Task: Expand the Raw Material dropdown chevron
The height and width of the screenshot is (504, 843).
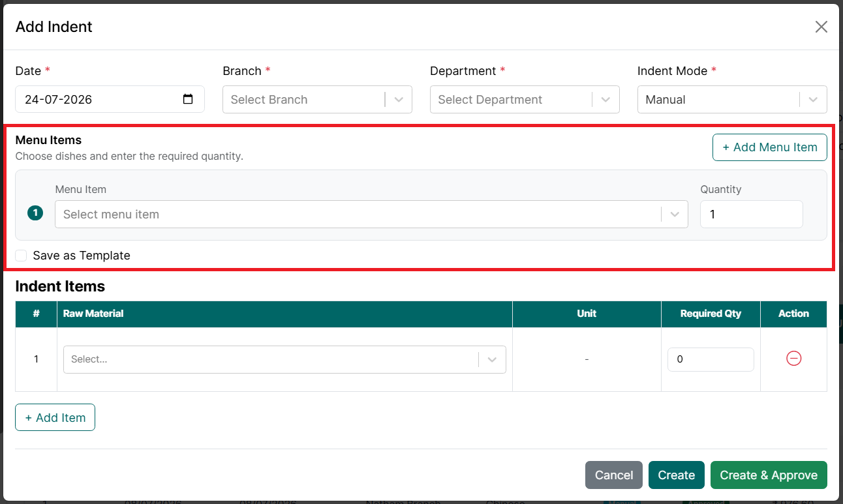Action: [493, 359]
